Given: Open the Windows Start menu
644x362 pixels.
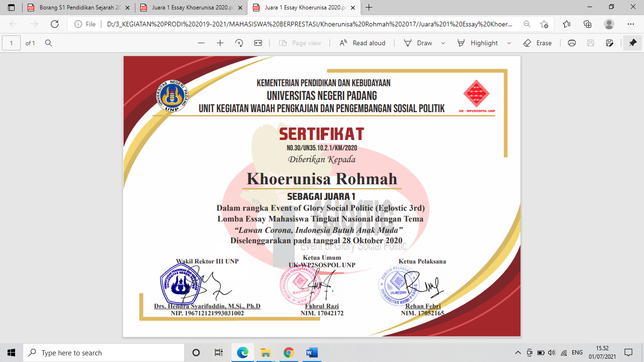Looking at the screenshot, I should click(11, 353).
